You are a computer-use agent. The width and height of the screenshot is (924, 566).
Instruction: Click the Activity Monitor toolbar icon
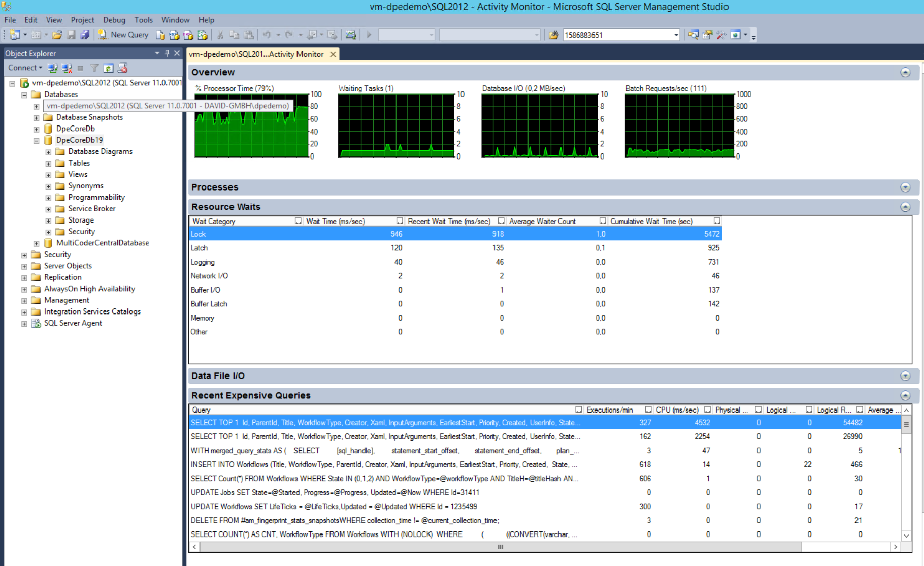(x=351, y=35)
